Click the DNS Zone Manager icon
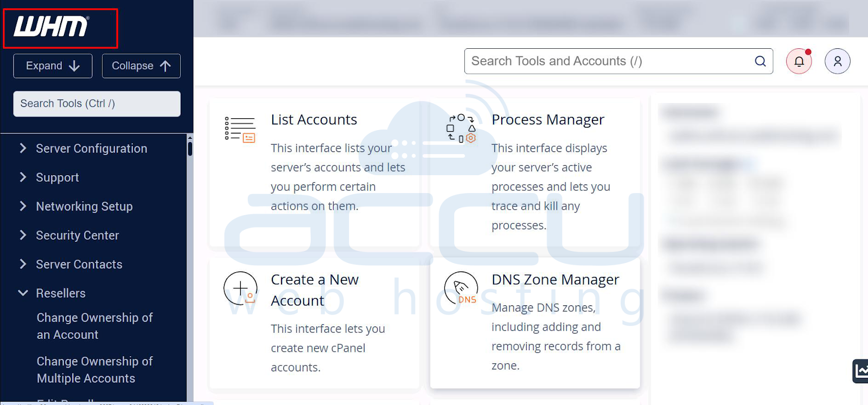 coord(461,288)
